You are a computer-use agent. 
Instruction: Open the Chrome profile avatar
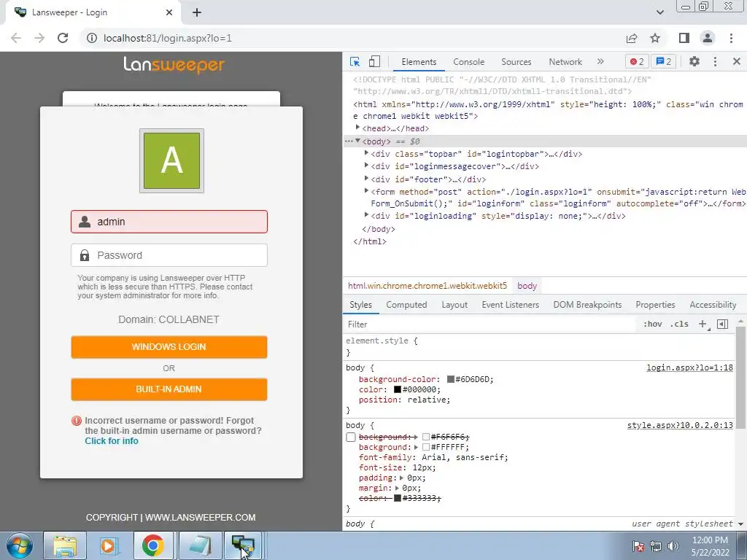[x=708, y=38]
